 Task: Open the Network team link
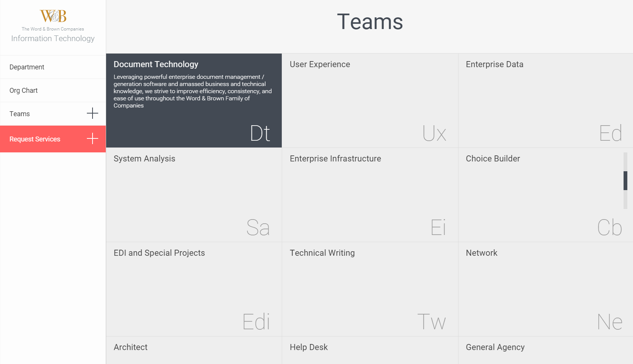482,253
